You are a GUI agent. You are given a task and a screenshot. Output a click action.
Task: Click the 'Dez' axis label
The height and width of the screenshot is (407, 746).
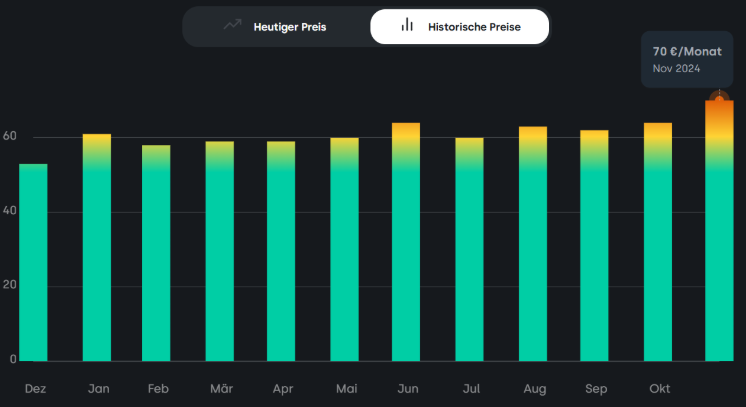click(35, 389)
